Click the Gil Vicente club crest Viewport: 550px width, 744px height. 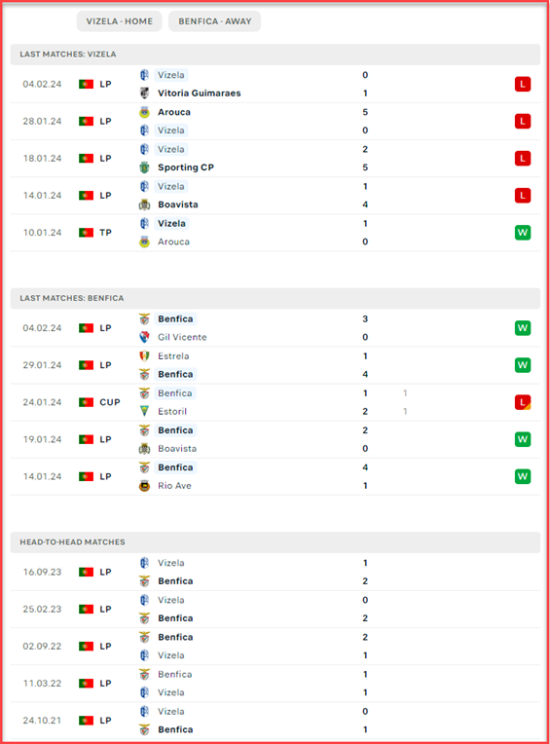(x=144, y=337)
